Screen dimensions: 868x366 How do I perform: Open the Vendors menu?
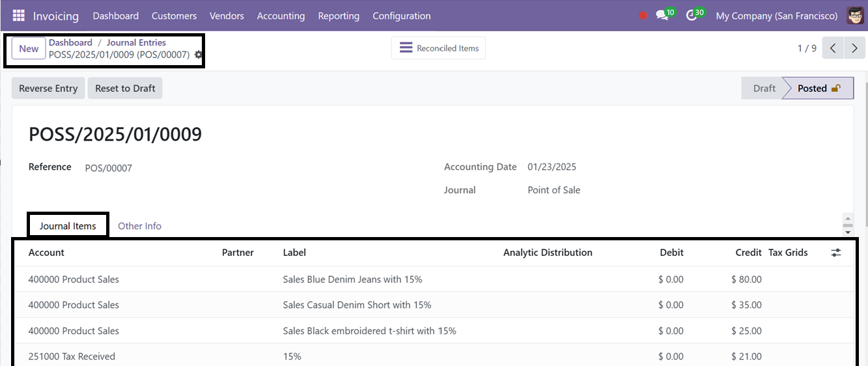(227, 16)
